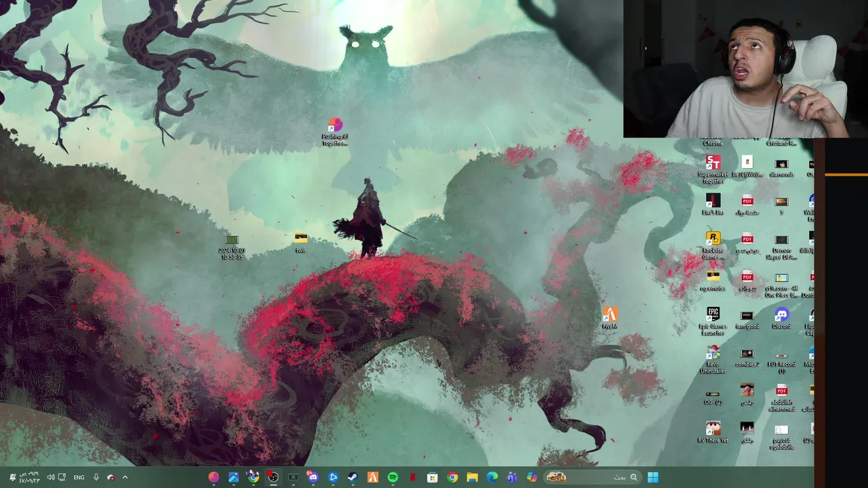Image resolution: width=868 pixels, height=488 pixels.
Task: Expand the hidden system tray icons
Action: point(125,477)
